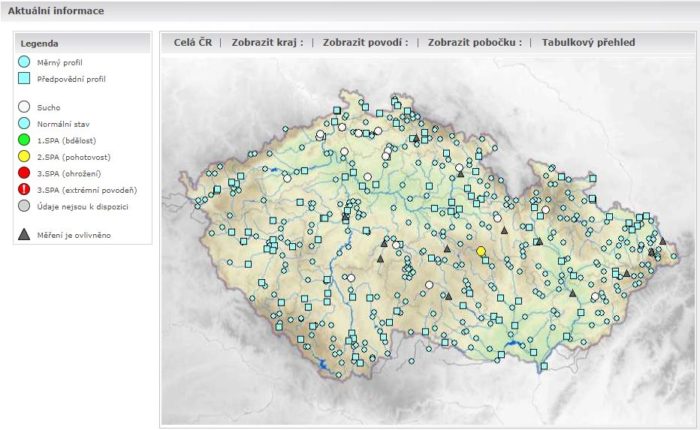Switch to Tabulkový přehled table view
700x430 pixels.
pyautogui.click(x=588, y=42)
